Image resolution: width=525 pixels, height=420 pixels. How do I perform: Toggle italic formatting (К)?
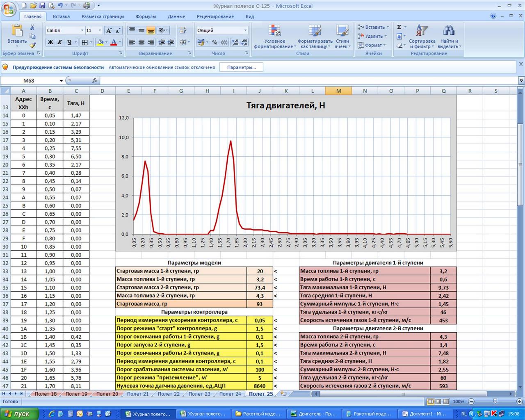coord(60,42)
